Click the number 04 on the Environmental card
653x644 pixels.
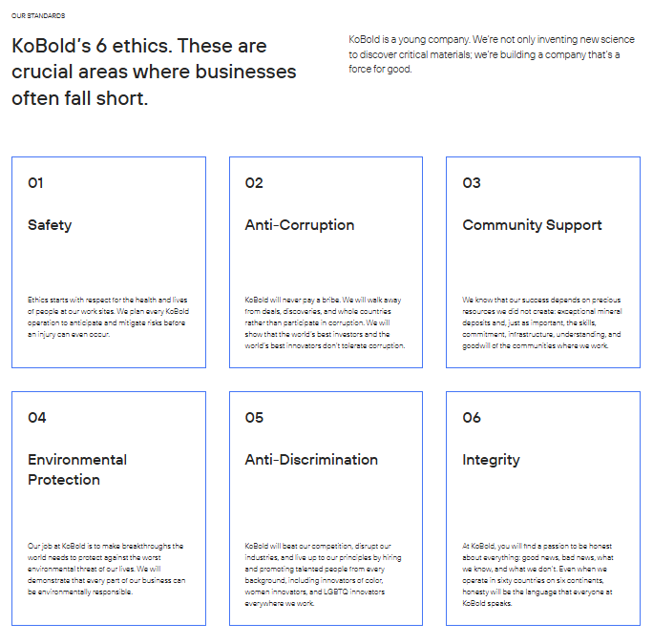(36, 418)
